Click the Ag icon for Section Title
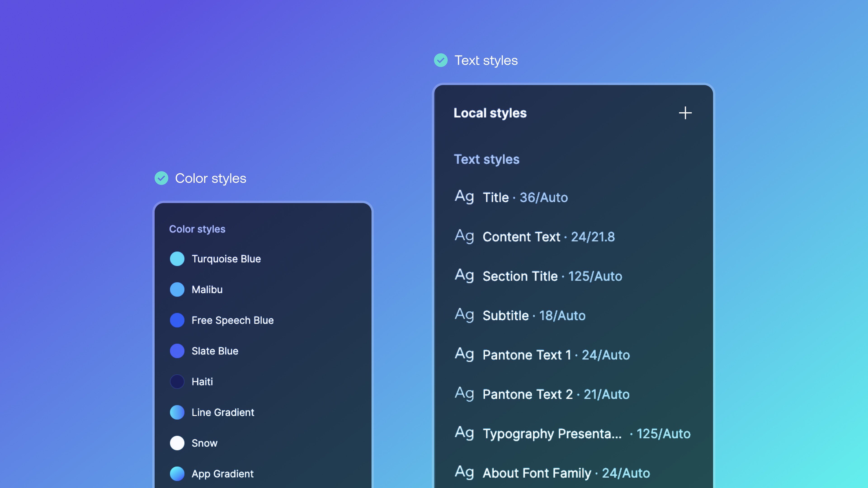 [x=464, y=275]
